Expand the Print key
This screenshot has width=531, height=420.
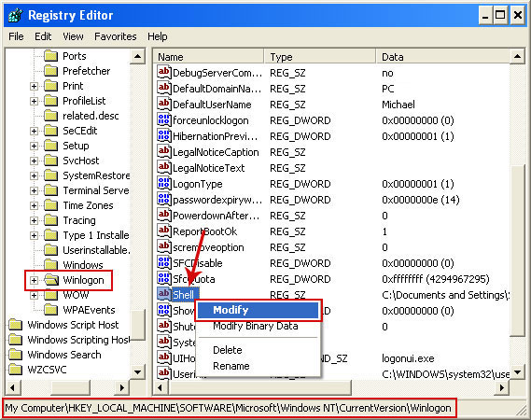pyautogui.click(x=34, y=86)
